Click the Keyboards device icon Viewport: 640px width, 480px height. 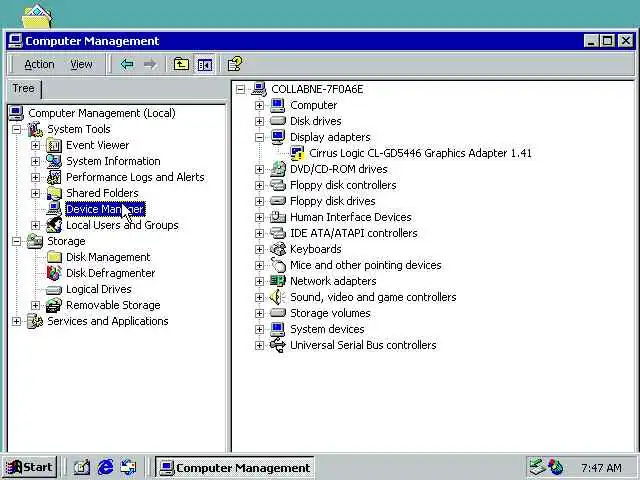coord(278,249)
